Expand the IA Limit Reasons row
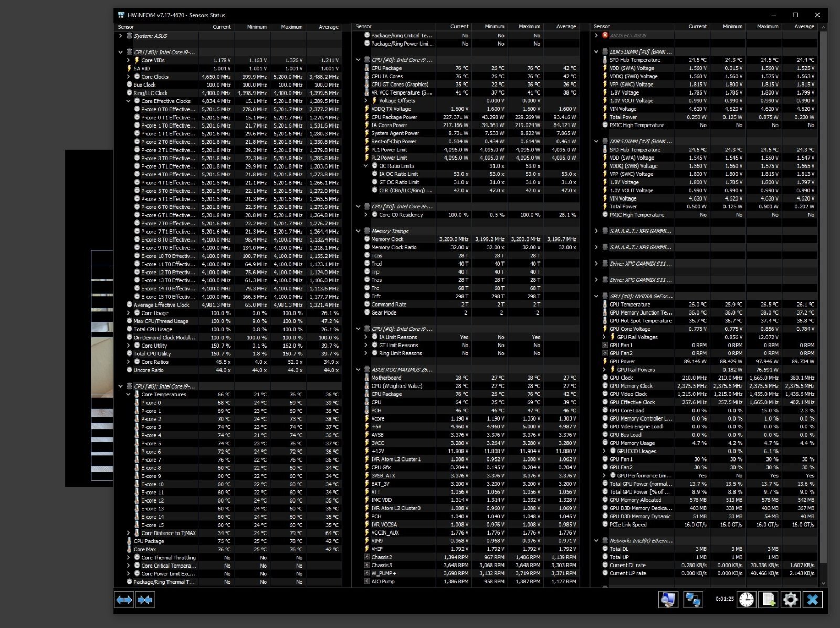The height and width of the screenshot is (628, 840). coord(366,337)
